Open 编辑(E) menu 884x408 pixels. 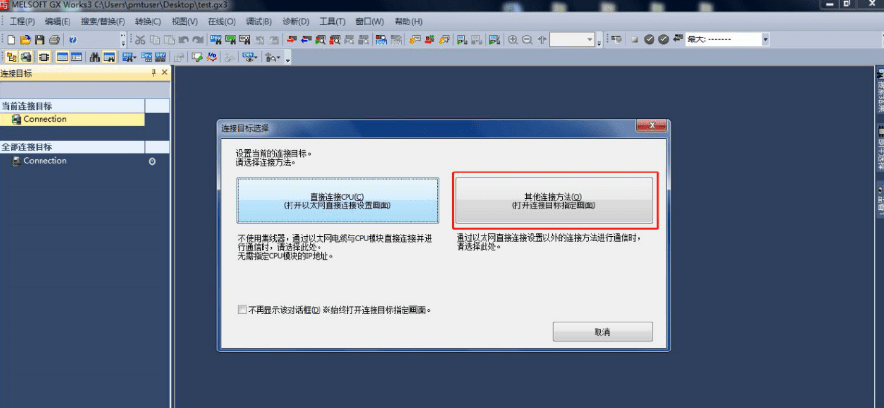pyautogui.click(x=58, y=21)
